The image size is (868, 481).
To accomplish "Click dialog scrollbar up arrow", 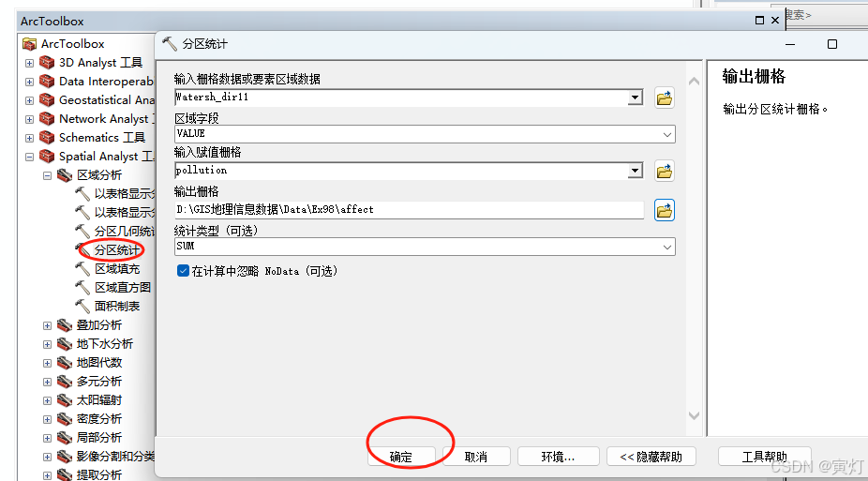I will 695,82.
